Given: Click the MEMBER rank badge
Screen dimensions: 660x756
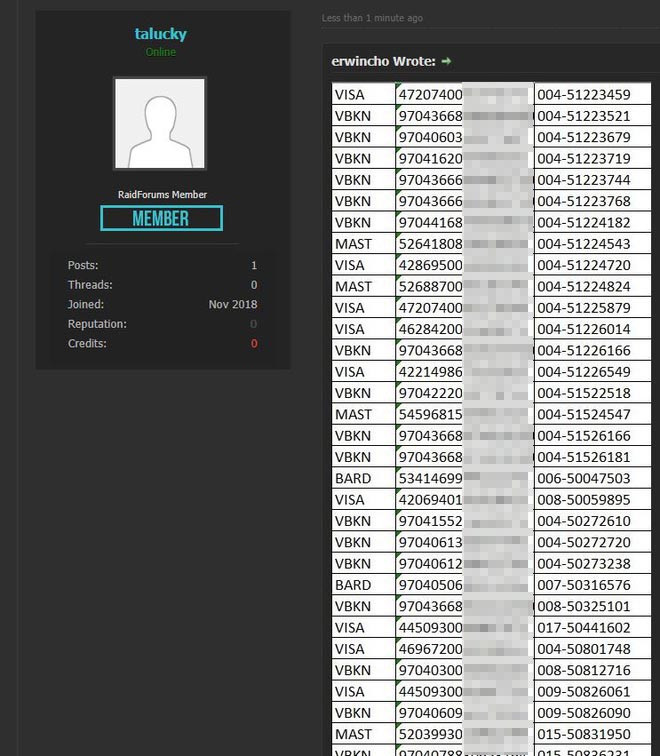Looking at the screenshot, I should click(x=161, y=218).
